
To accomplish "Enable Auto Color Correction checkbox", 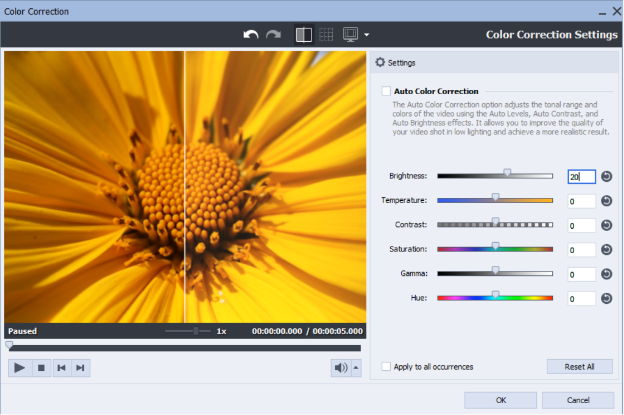I will [x=386, y=91].
